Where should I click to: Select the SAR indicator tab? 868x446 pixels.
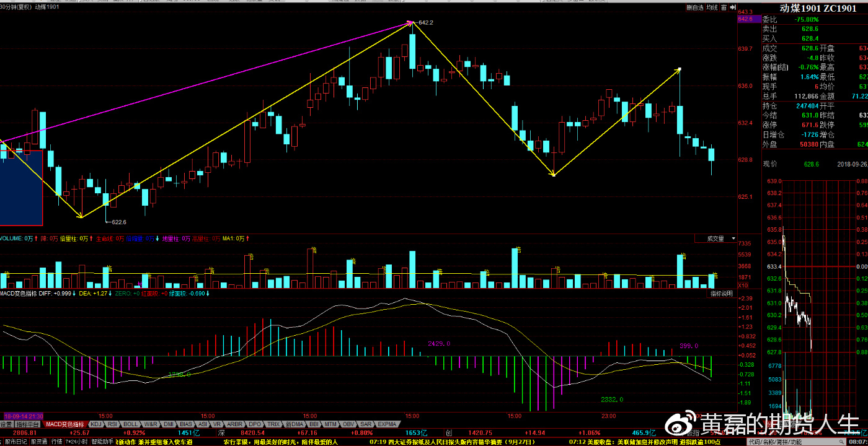click(366, 424)
